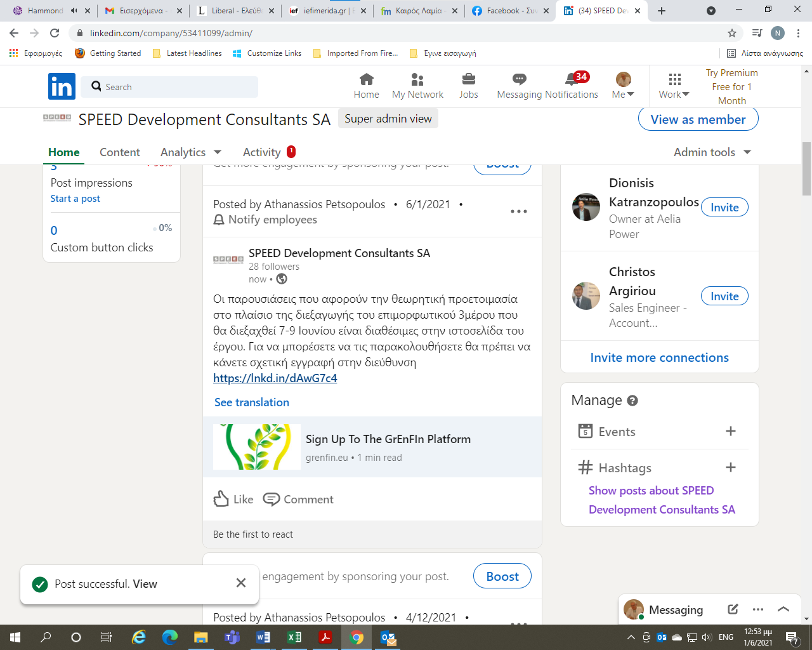Viewport: 812px width, 650px height.
Task: Open the Me profile menu
Action: (x=623, y=86)
